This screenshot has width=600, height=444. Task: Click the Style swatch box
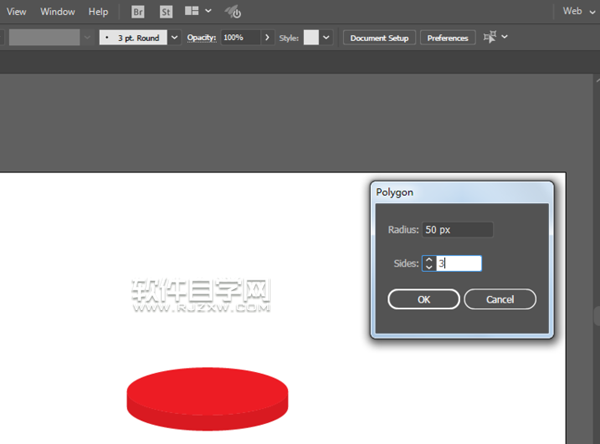pyautogui.click(x=311, y=37)
